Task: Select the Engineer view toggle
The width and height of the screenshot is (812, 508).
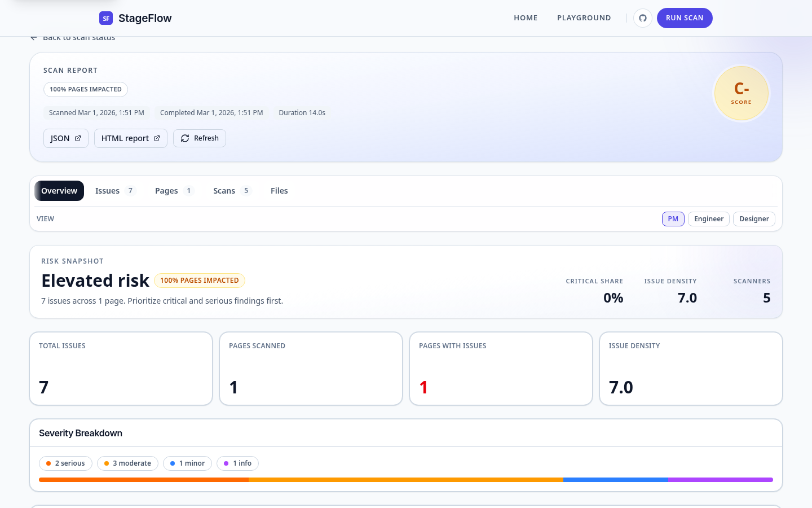Action: [x=708, y=219]
